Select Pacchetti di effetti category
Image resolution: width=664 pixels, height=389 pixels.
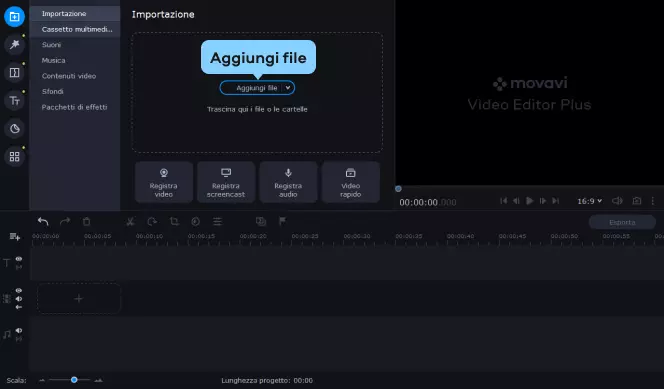click(75, 107)
